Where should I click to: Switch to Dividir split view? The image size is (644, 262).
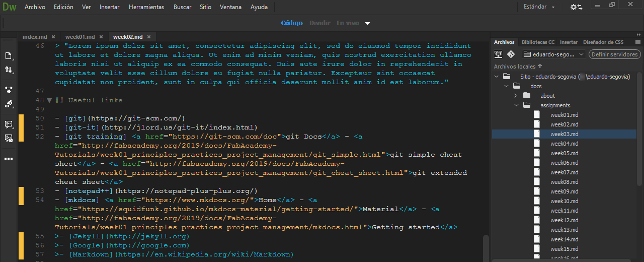pyautogui.click(x=319, y=23)
